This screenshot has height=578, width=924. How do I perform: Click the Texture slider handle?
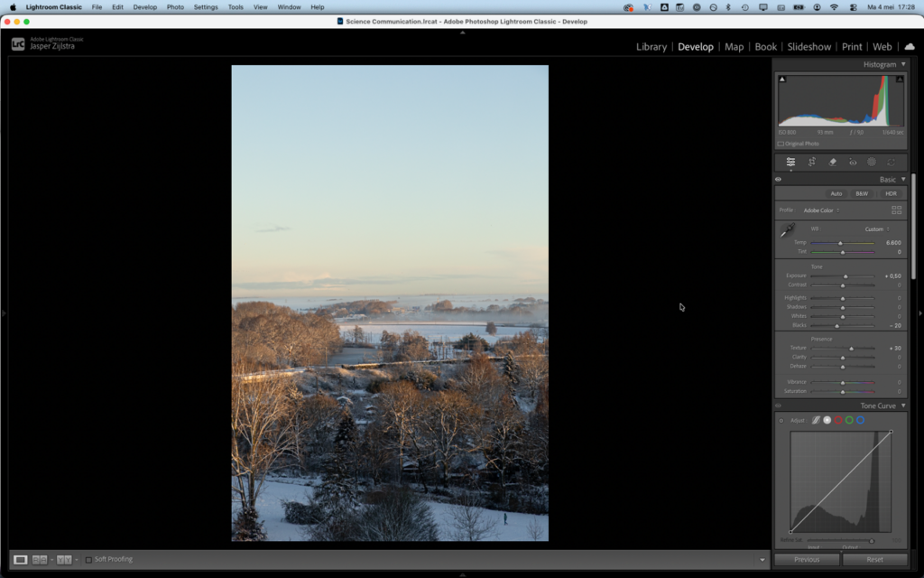[851, 349]
